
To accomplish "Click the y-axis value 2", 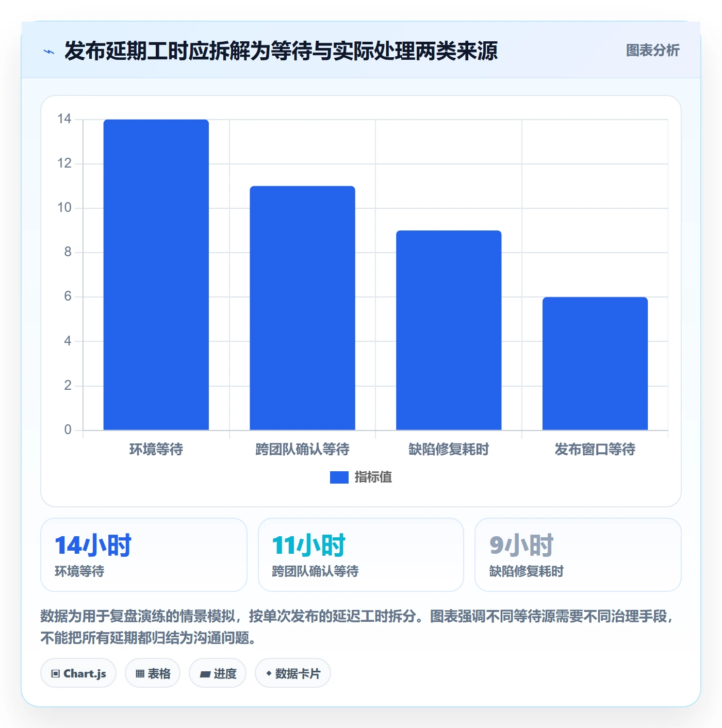I will tap(68, 385).
